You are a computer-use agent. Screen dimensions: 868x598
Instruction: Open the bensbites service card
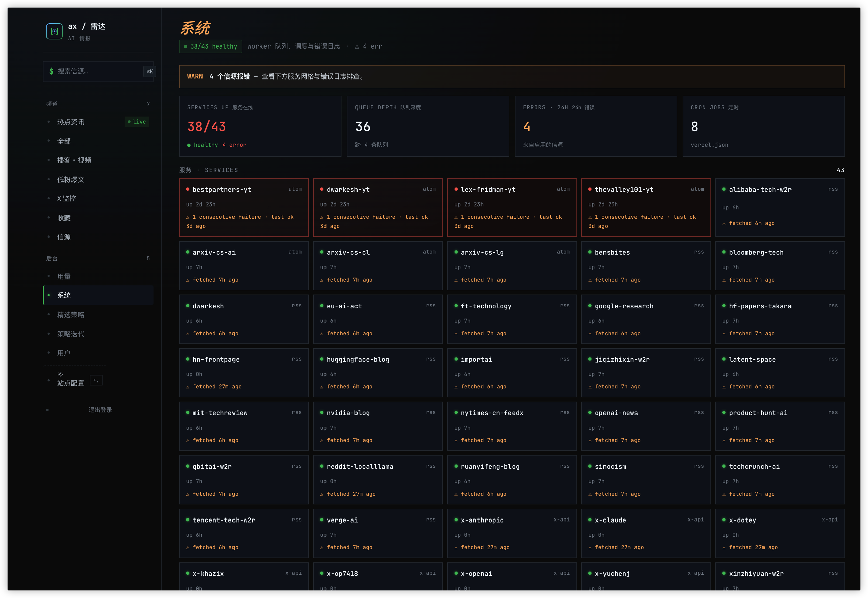646,266
